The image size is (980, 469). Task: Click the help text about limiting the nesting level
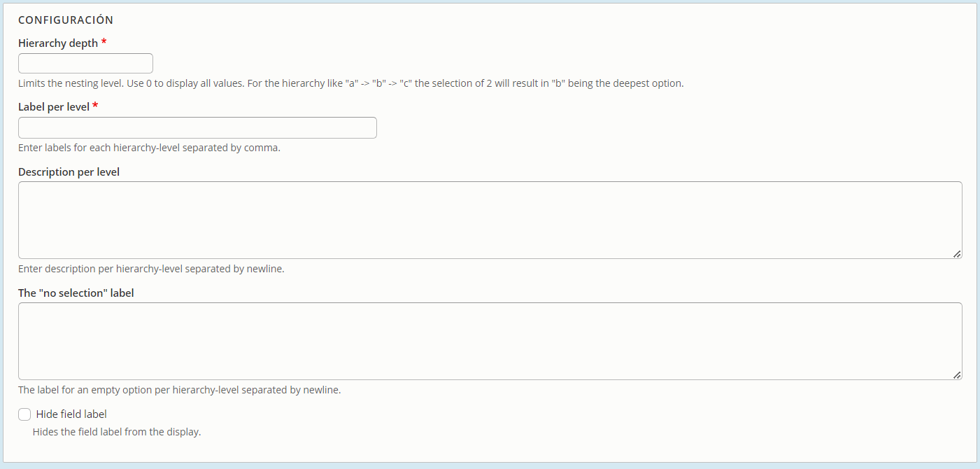click(350, 83)
